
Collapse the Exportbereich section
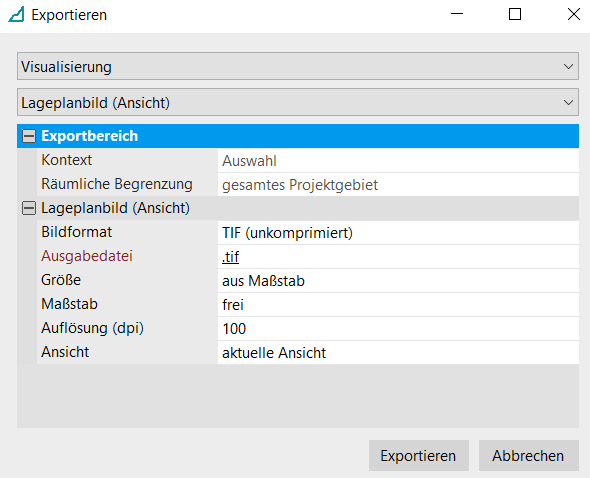[x=29, y=136]
